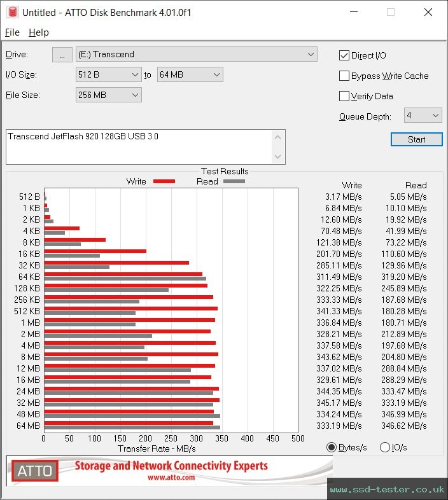Click the 3.17 MB/s write result
The height and width of the screenshot is (500, 448).
pyautogui.click(x=344, y=197)
